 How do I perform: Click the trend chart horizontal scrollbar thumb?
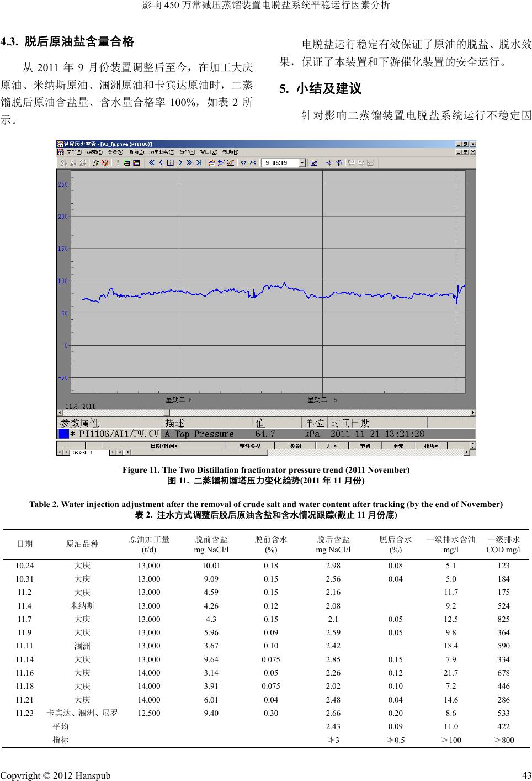click(x=167, y=413)
